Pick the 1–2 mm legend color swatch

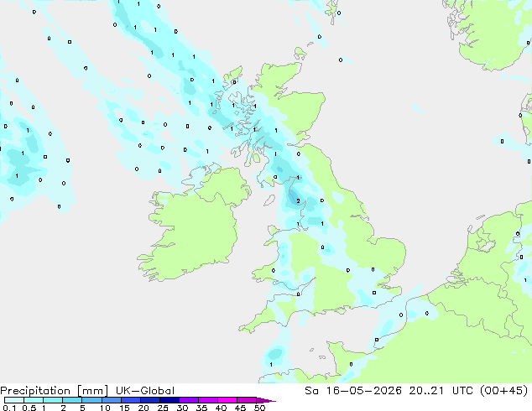point(53,400)
